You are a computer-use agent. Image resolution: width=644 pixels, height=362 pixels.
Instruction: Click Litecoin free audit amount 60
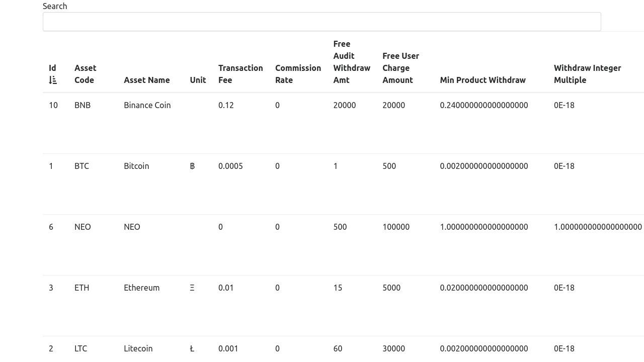tap(338, 348)
